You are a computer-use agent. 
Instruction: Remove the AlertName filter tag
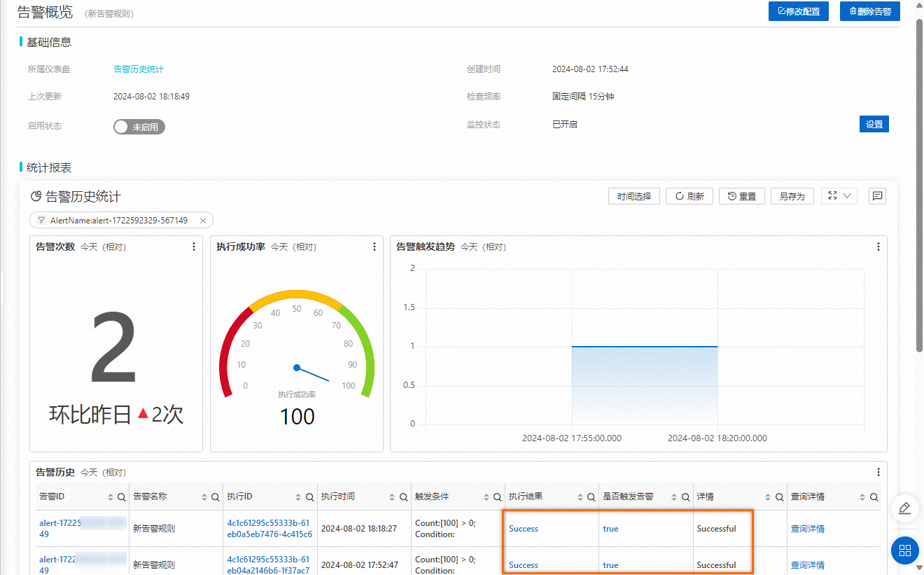(203, 220)
